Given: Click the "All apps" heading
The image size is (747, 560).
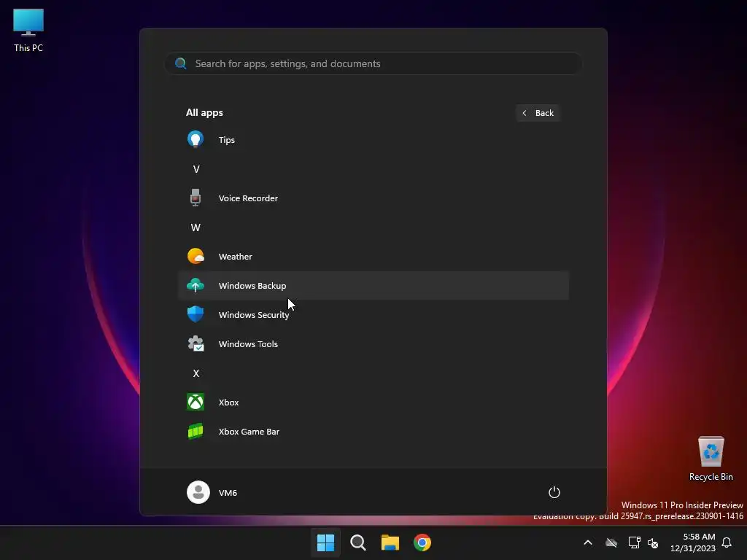Looking at the screenshot, I should click(x=204, y=112).
